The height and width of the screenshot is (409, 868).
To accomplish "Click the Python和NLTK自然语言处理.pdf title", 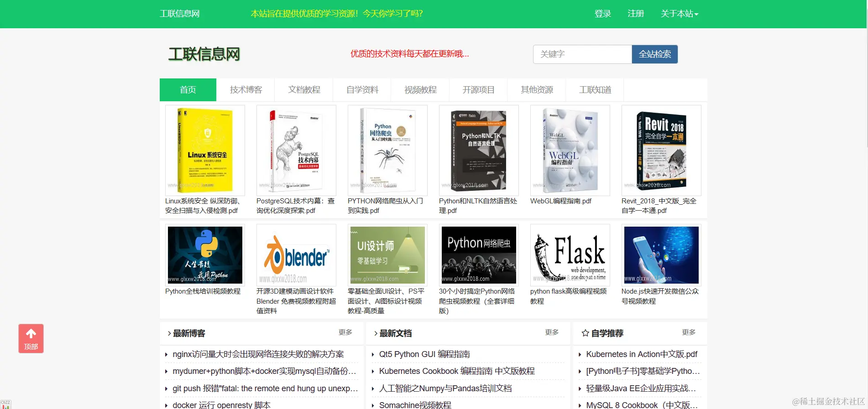I will tap(478, 206).
